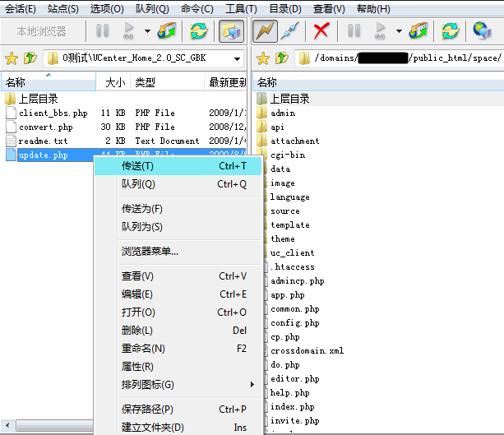The image size is (504, 435).
Task: Click the left pane bookmark star icon
Action: click(x=12, y=58)
